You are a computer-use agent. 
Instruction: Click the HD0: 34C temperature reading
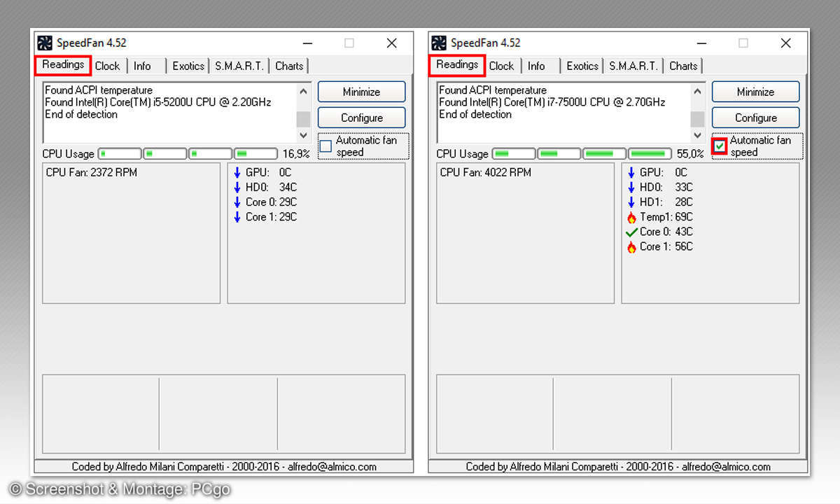pyautogui.click(x=272, y=187)
